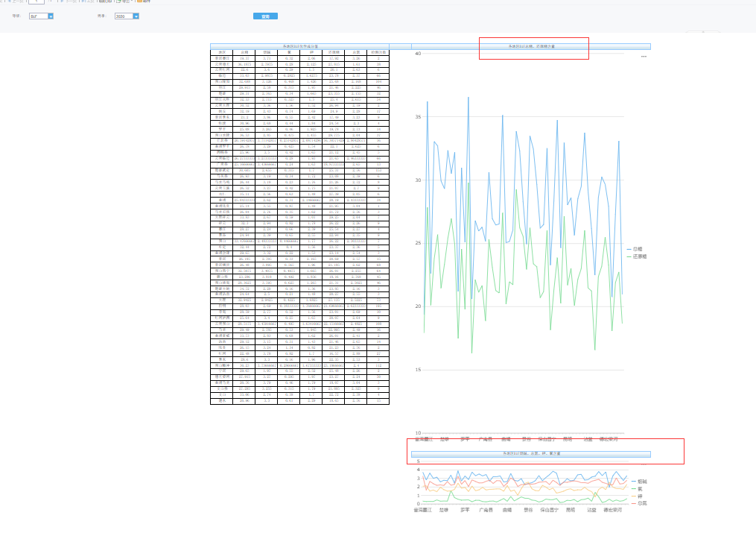Click the 还原糖 column header in table
The width and height of the screenshot is (756, 536).
click(x=334, y=52)
